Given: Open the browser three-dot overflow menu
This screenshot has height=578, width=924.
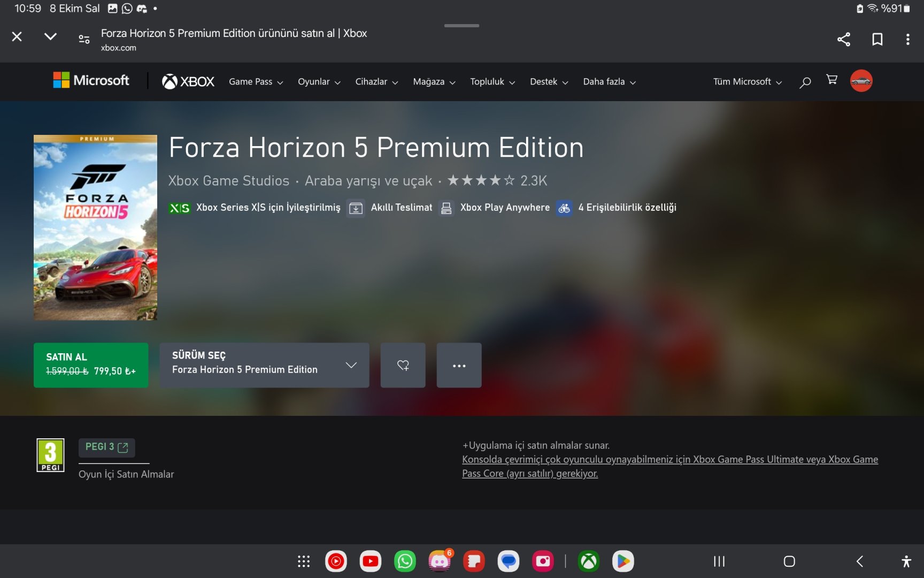Looking at the screenshot, I should (x=908, y=39).
